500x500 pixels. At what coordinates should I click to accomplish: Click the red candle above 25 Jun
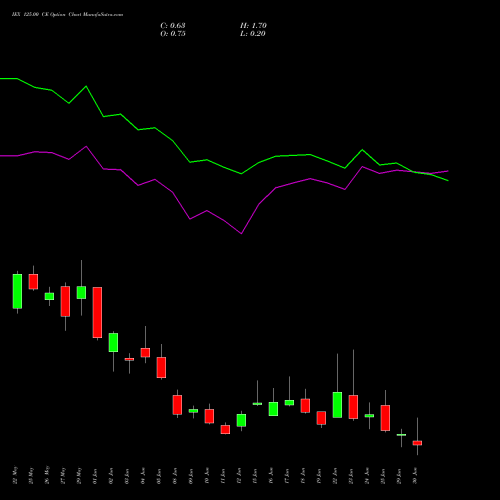385,418
